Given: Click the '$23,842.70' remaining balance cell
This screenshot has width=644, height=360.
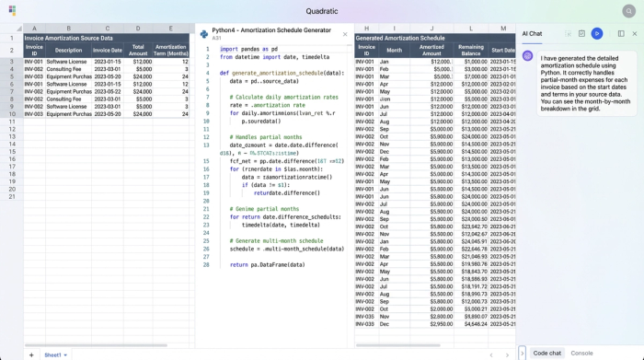Looking at the screenshot, I should [471, 226].
